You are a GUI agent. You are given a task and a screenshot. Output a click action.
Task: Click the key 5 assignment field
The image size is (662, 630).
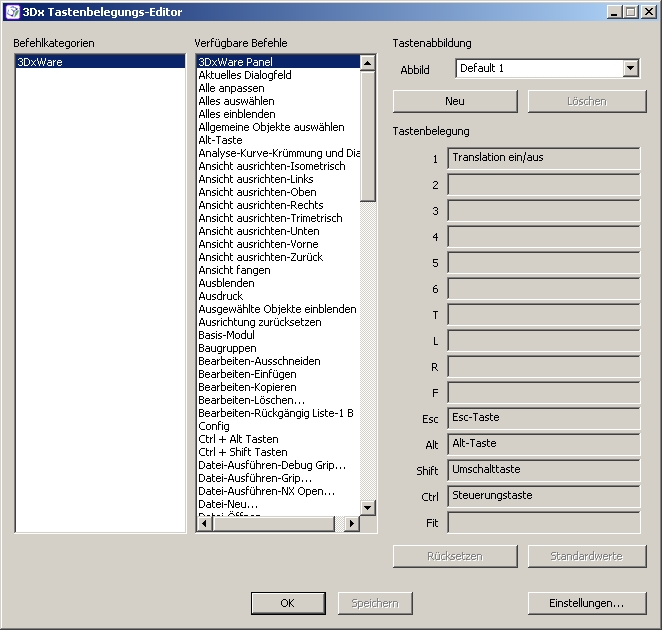(544, 263)
